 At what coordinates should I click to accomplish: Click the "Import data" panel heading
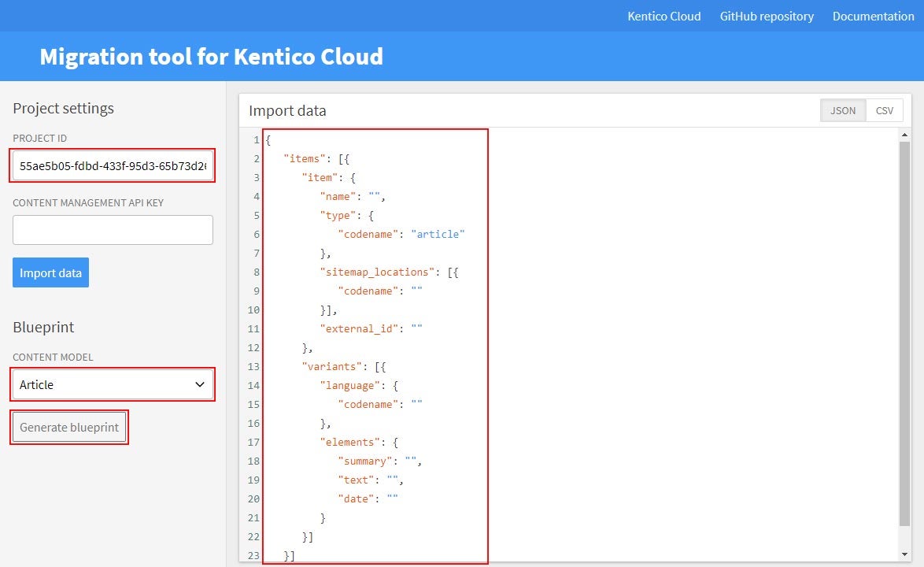click(x=287, y=111)
